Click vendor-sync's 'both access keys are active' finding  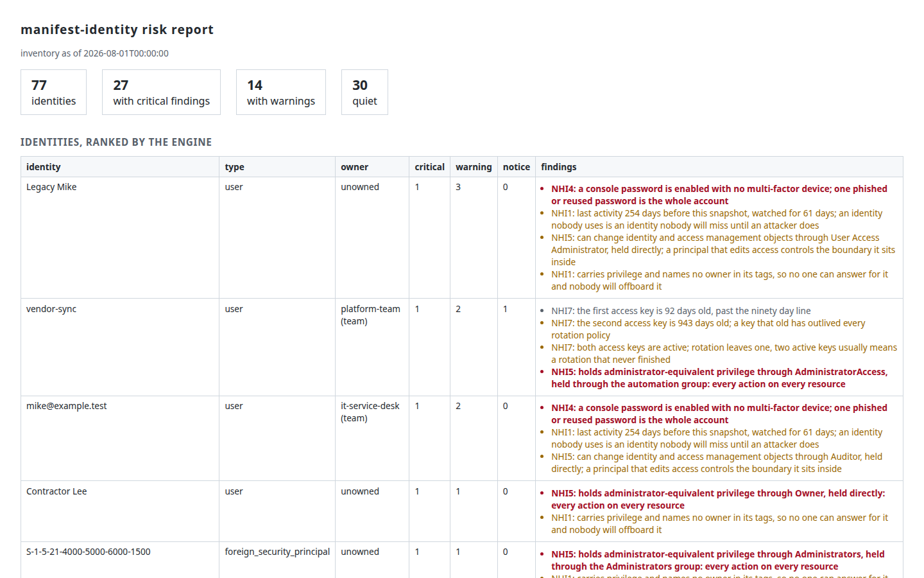pos(724,353)
